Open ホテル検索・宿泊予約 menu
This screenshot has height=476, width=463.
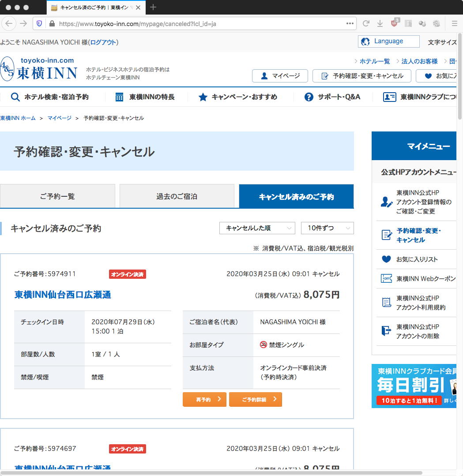click(x=50, y=97)
